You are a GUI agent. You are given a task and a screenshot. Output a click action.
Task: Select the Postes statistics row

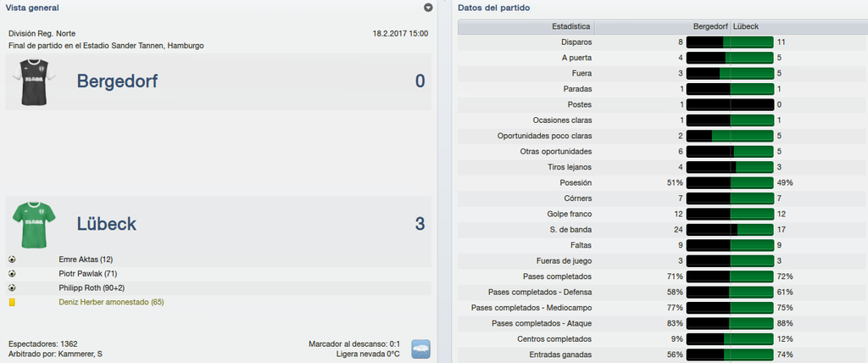(663, 104)
